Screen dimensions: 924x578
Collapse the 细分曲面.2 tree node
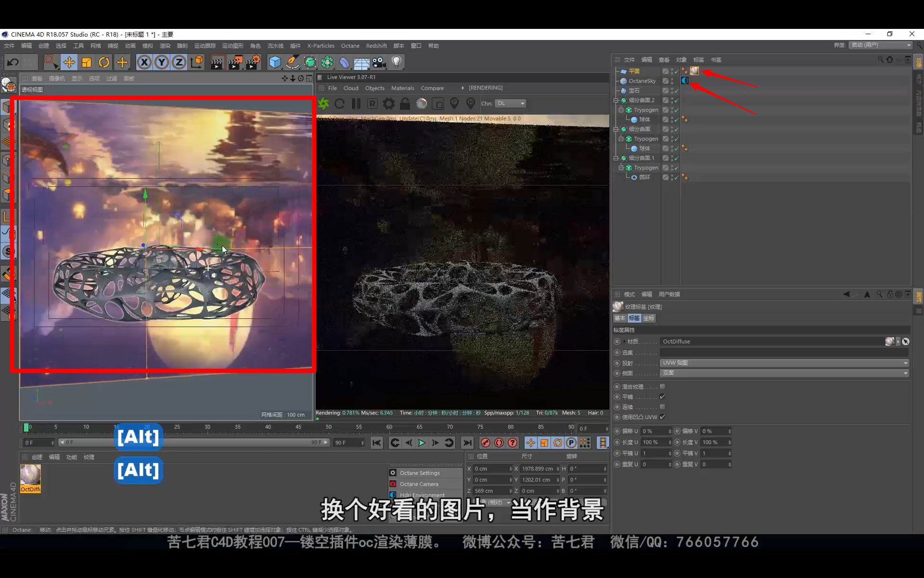pos(616,100)
